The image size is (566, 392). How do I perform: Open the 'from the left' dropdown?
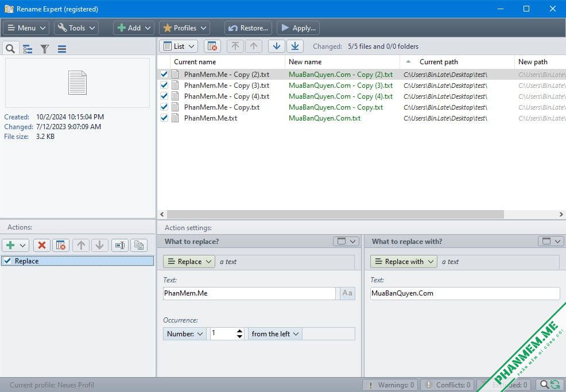click(275, 334)
